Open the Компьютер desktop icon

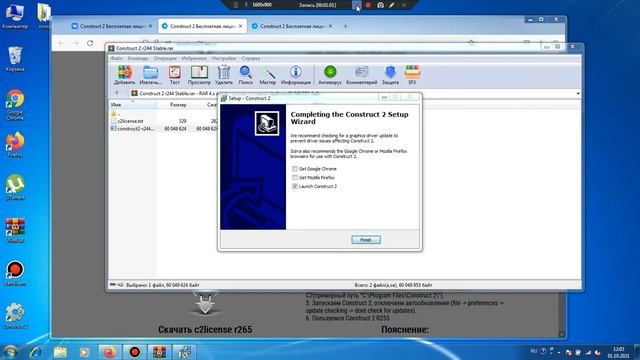tap(15, 16)
